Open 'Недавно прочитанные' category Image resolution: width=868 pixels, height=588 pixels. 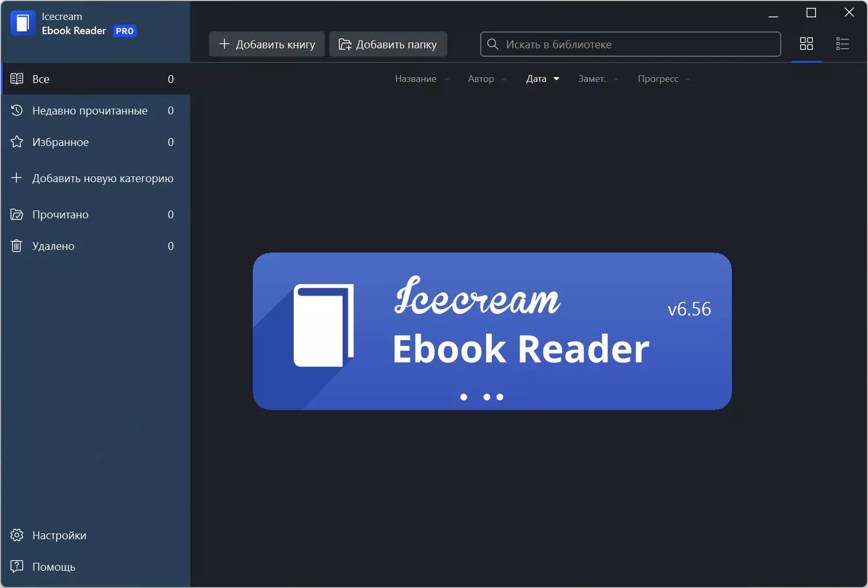(x=96, y=111)
